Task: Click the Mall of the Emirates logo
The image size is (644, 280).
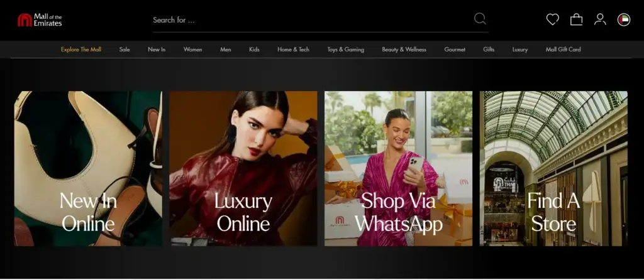Action: click(x=40, y=20)
